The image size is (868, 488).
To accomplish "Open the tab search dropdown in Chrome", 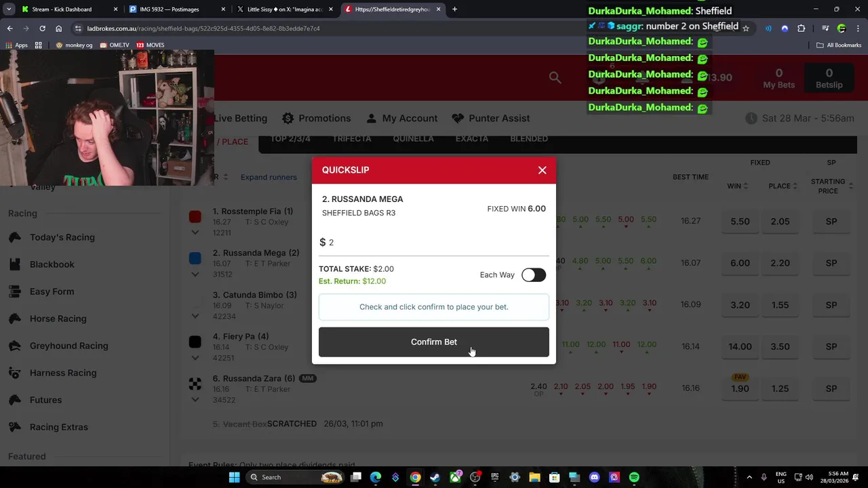I will (9, 9).
